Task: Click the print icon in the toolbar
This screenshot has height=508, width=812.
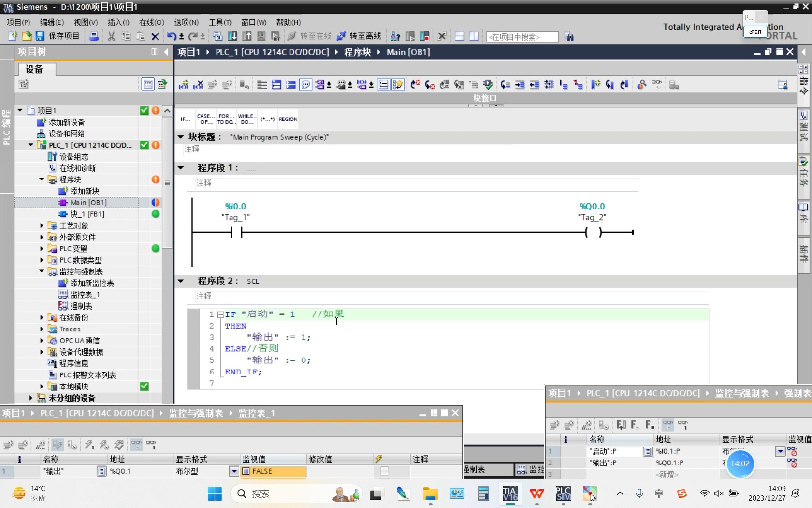Action: 94,36
